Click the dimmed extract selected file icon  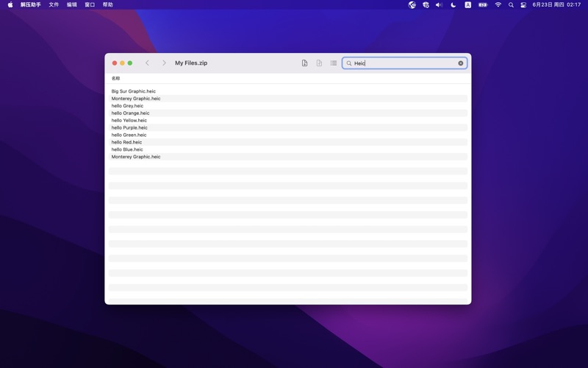coord(319,63)
